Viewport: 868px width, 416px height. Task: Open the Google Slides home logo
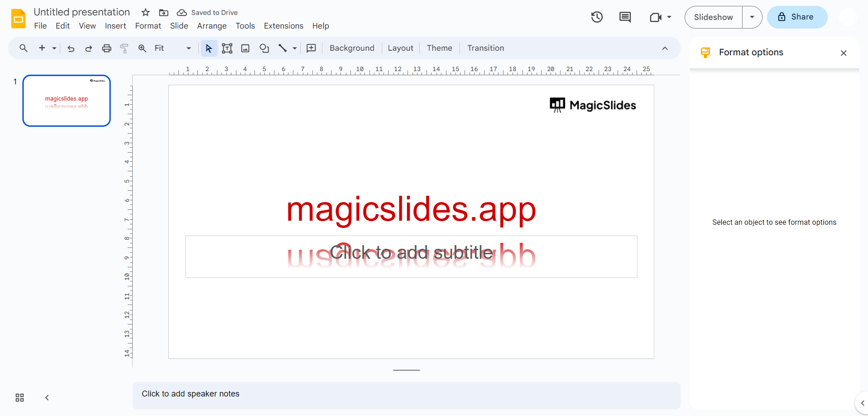tap(19, 19)
